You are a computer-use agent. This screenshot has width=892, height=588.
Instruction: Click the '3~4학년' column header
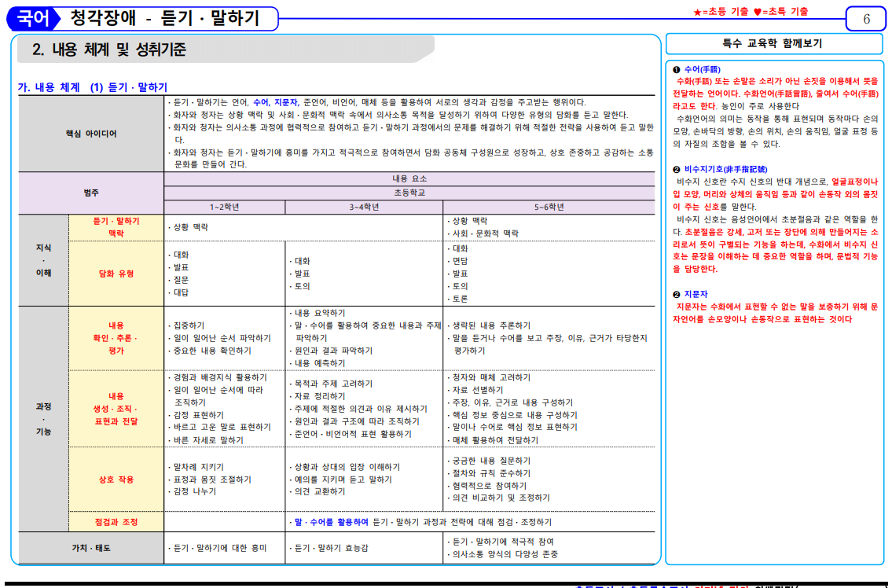click(x=364, y=208)
